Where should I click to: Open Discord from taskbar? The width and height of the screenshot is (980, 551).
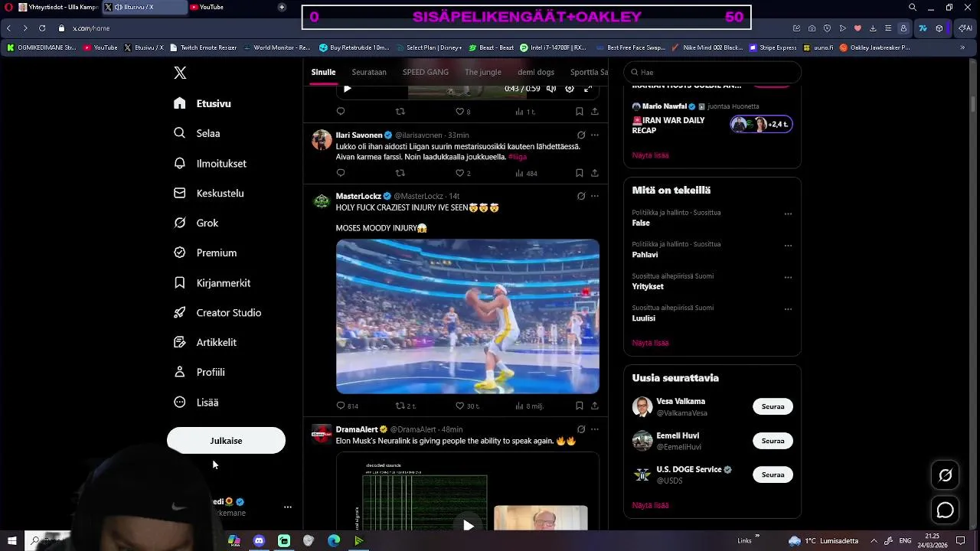pyautogui.click(x=259, y=541)
